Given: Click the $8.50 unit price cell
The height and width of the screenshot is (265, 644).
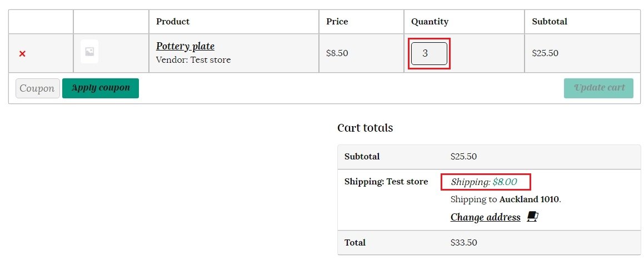Looking at the screenshot, I should click(337, 53).
